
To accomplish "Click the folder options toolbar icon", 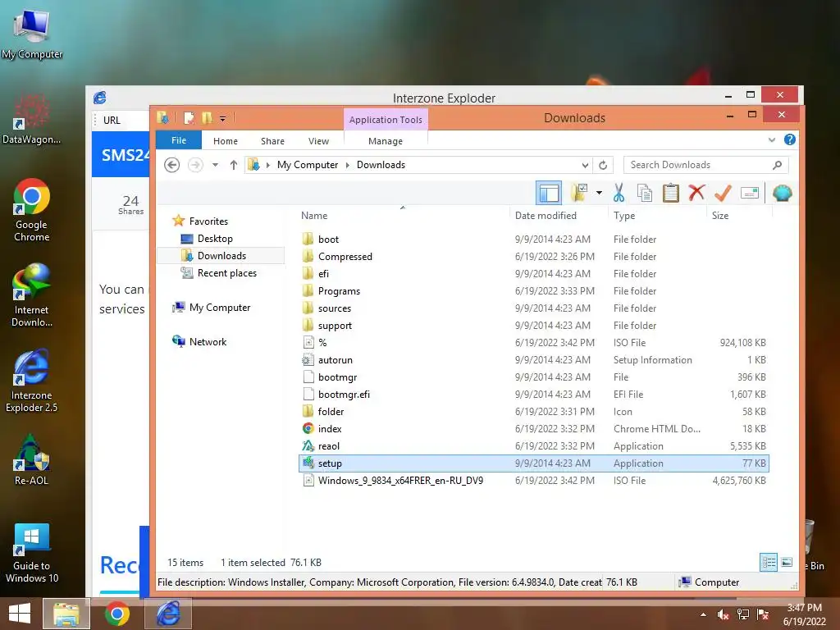I will (x=580, y=193).
